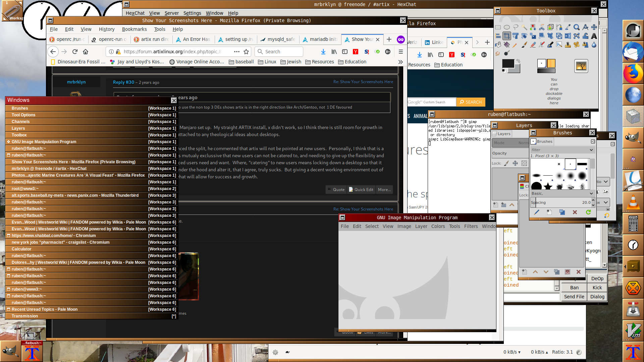The width and height of the screenshot is (644, 362).
Task: Toggle lock alpha channel in Layers dialog
Action: (x=524, y=163)
